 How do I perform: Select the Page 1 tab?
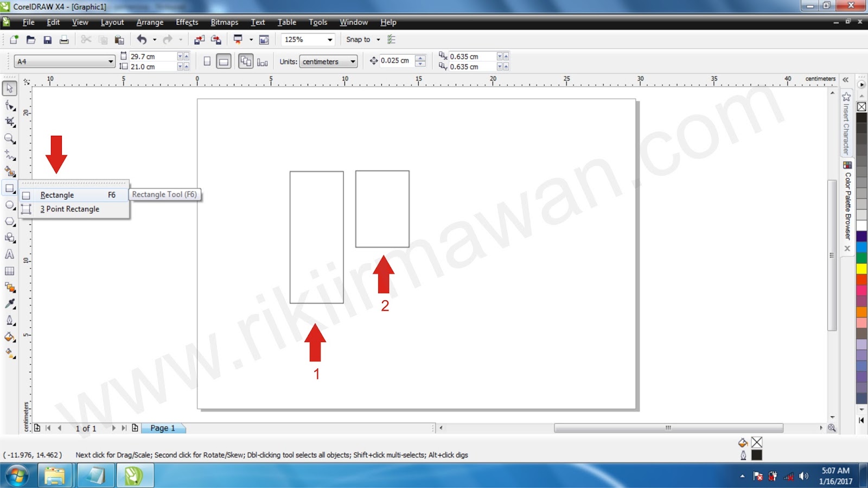163,428
